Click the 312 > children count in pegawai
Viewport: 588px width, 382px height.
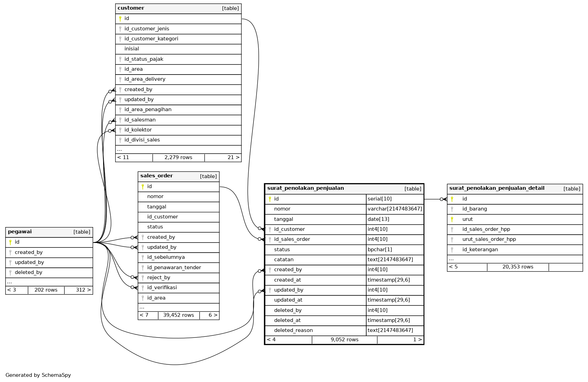[x=83, y=290]
